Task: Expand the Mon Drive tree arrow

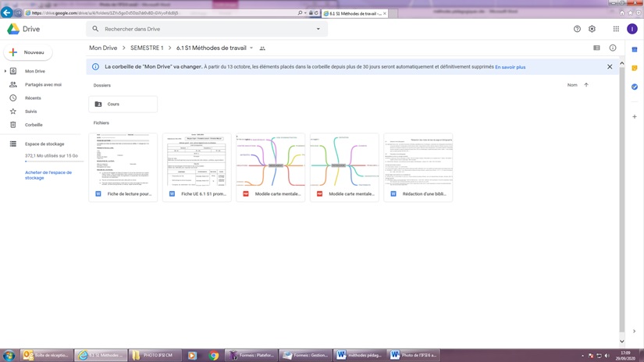Action: 5,71
